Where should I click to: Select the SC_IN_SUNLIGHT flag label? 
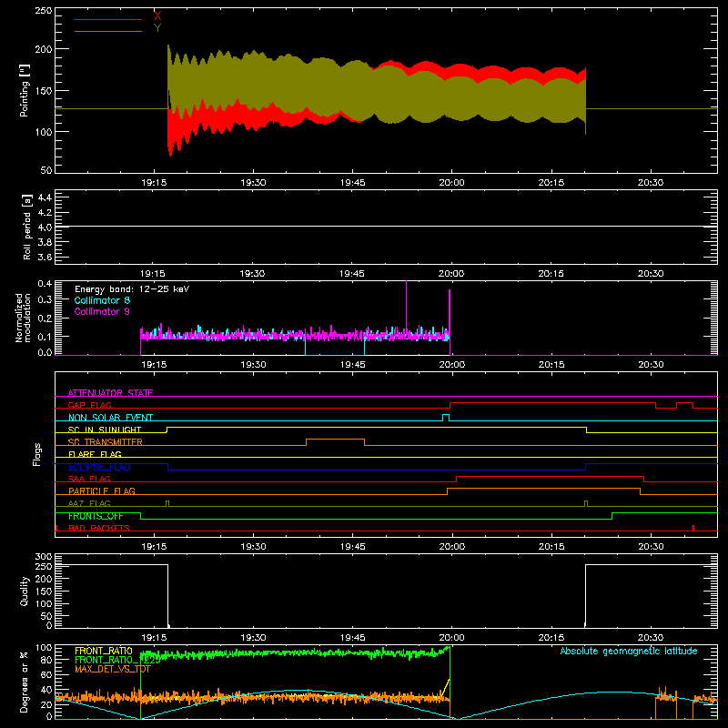pyautogui.click(x=105, y=430)
